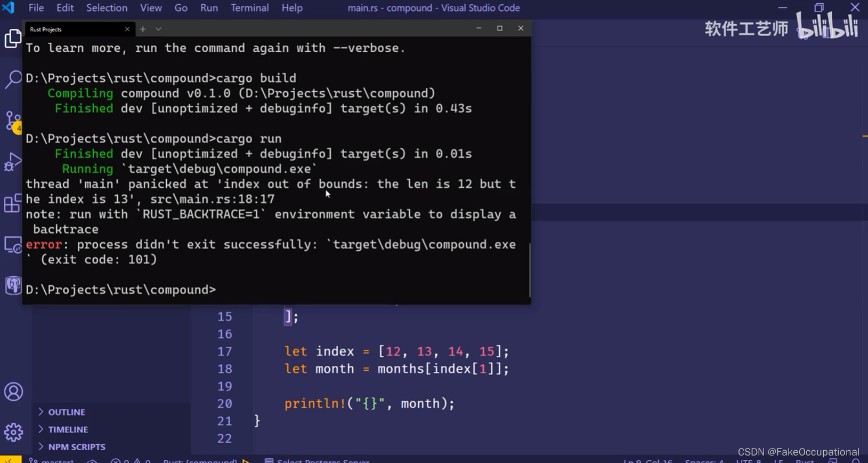Click line number 21 in the gutter
The image size is (868, 463).
click(225, 421)
